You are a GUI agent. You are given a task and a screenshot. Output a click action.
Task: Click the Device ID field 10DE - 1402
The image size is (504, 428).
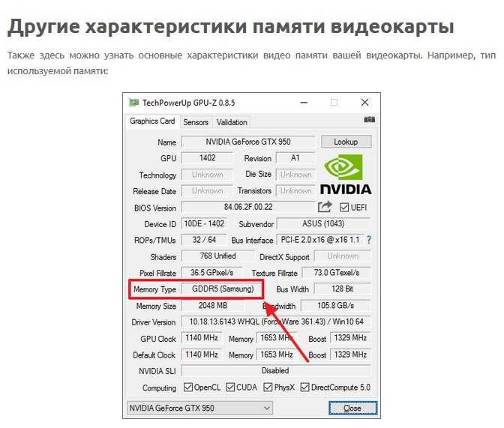coord(204,223)
